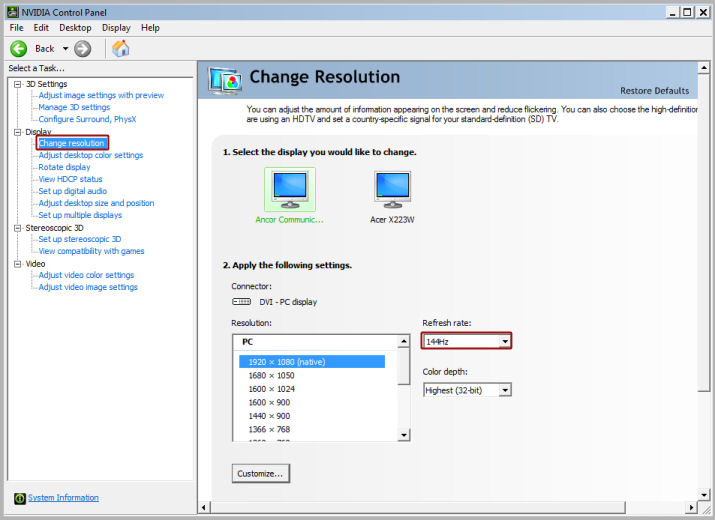This screenshot has height=520, width=715.
Task: Open the Desktop menu
Action: pos(75,28)
